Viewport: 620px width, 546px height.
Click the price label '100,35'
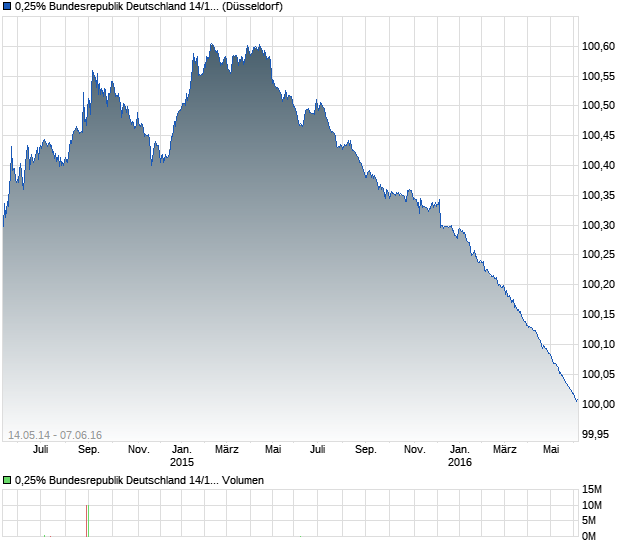click(598, 195)
